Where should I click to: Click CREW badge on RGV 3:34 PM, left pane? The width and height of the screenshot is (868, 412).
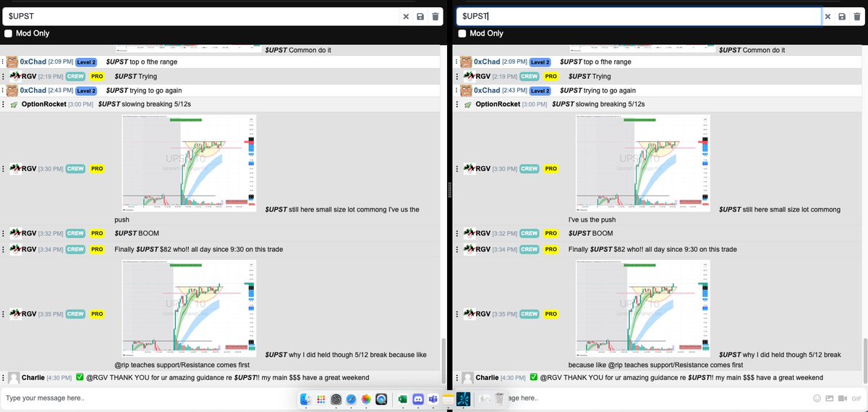pyautogui.click(x=75, y=249)
